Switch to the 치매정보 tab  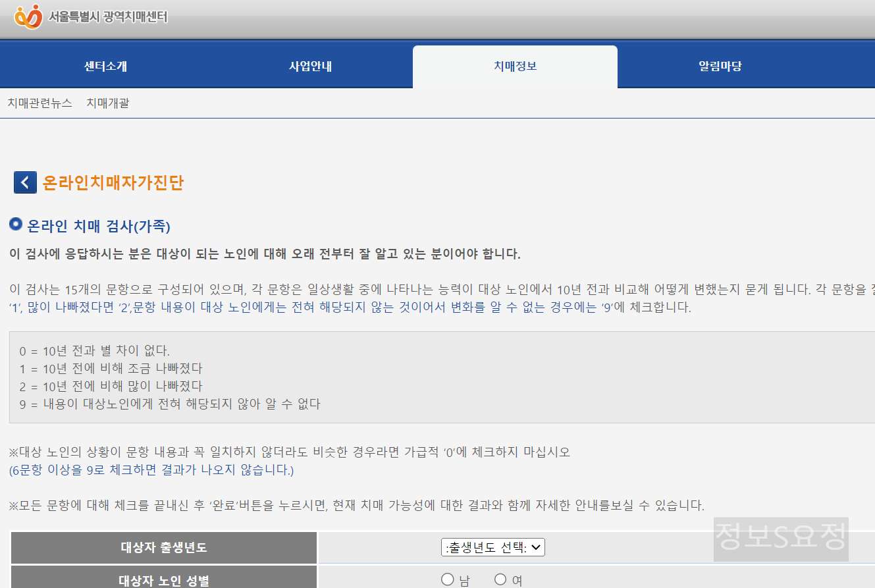point(515,65)
